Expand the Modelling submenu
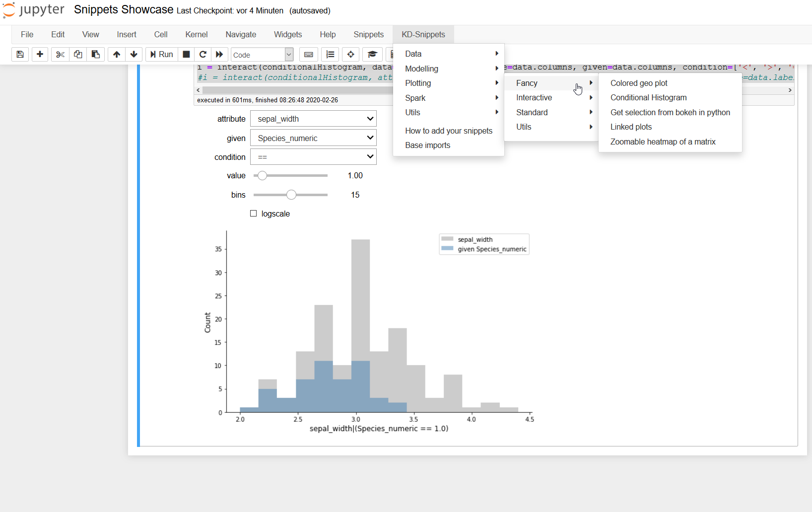Viewport: 812px width, 512px height. tap(449, 69)
